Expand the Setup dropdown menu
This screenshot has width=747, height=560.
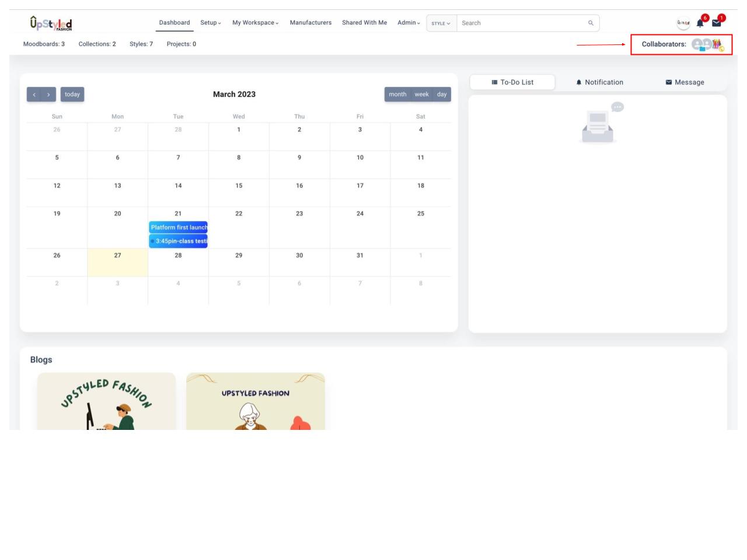tap(211, 23)
